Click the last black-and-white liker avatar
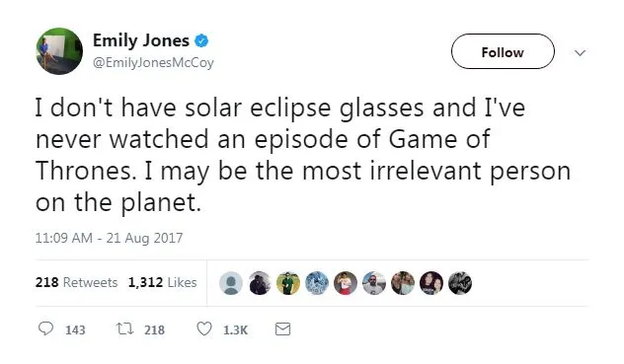This screenshot has width=624, height=364. (x=460, y=283)
